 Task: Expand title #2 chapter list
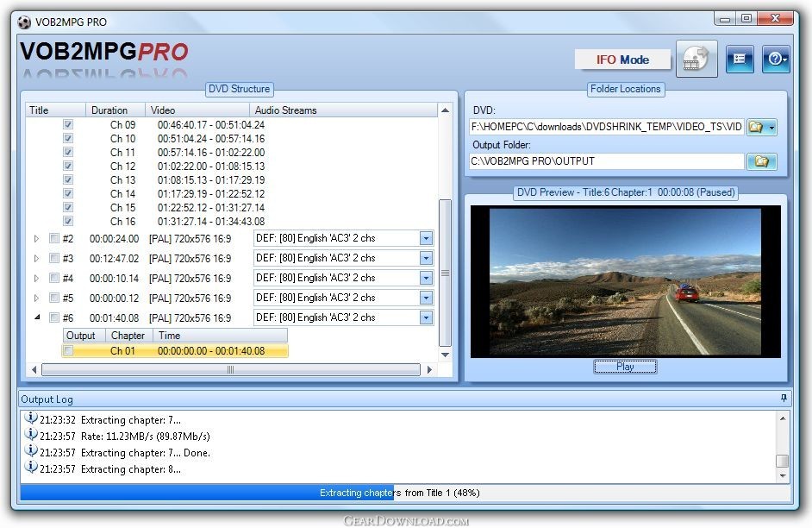[x=36, y=238]
